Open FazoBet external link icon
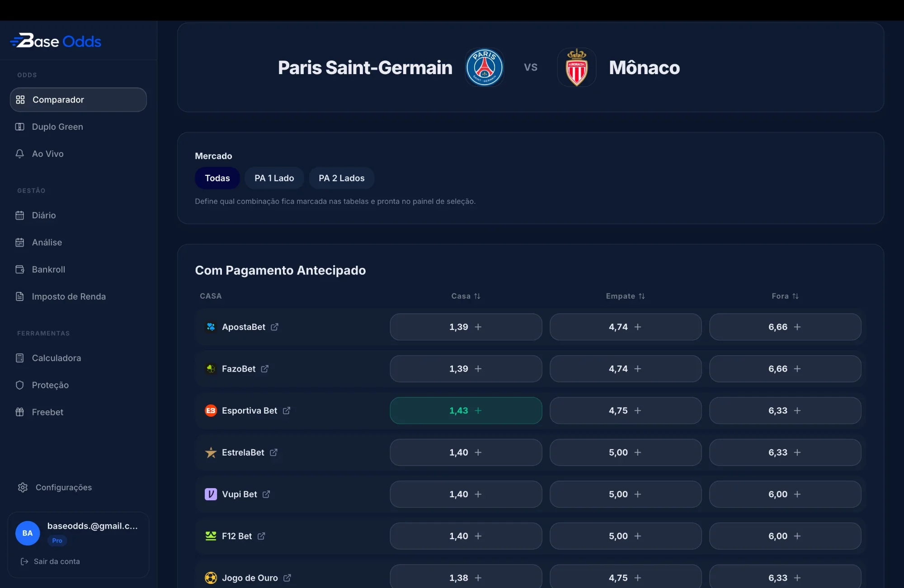904x588 pixels. point(265,369)
